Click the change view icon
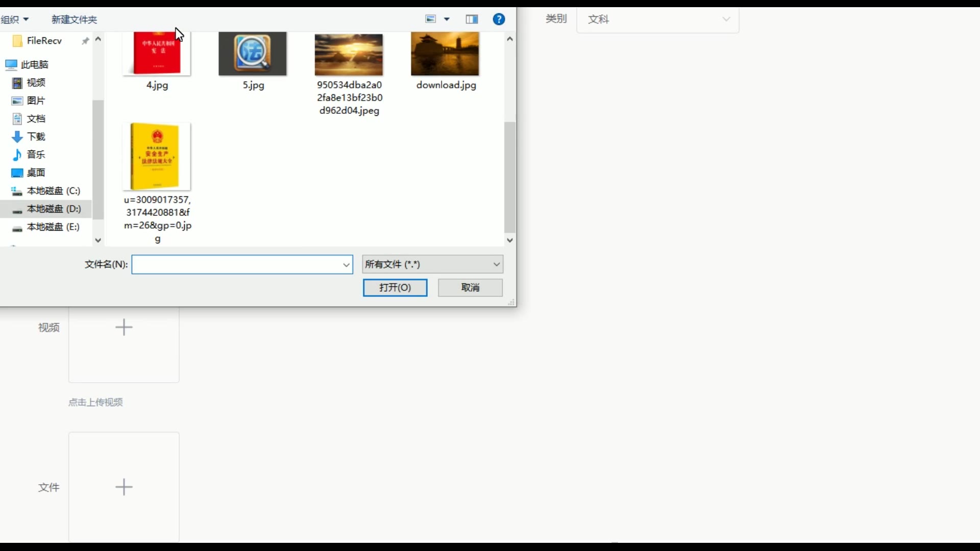Viewport: 980px width, 551px height. tap(430, 19)
